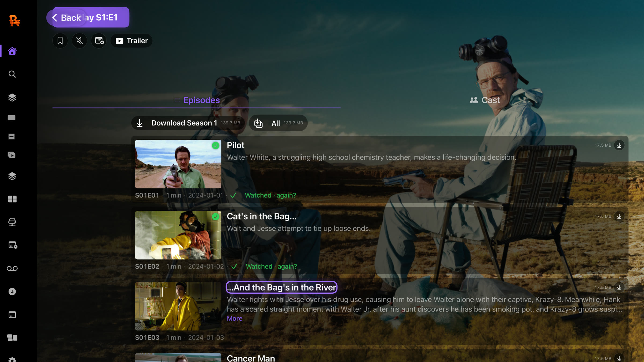
Task: Click the 2024-01-02 air date
Action: coord(206,267)
